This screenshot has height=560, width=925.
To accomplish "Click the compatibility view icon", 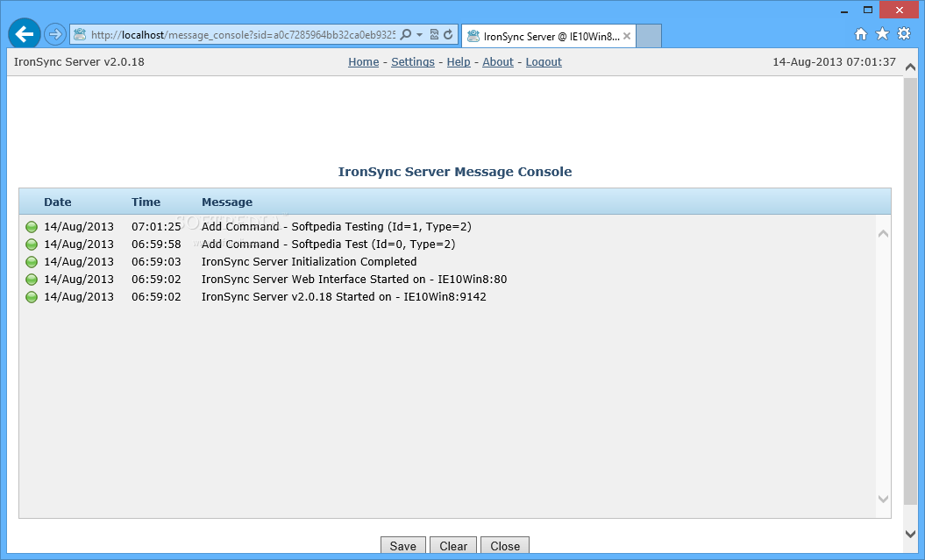I will [434, 35].
